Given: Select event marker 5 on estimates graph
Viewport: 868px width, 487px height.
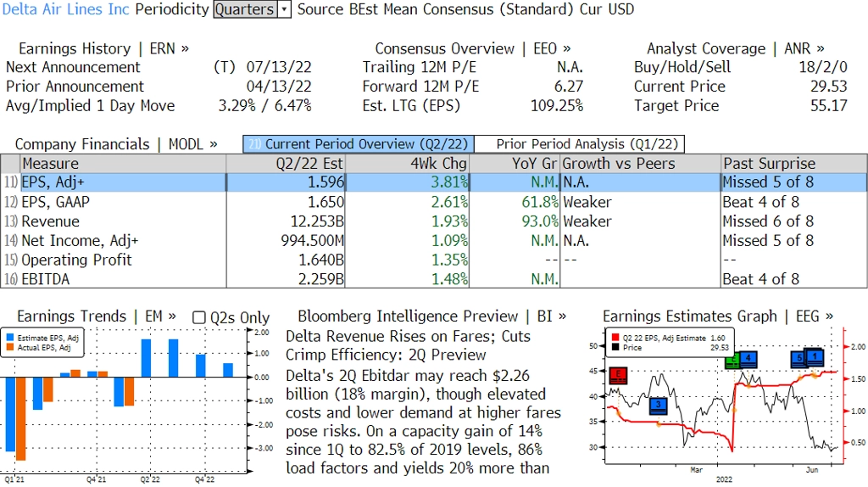Looking at the screenshot, I should click(798, 359).
